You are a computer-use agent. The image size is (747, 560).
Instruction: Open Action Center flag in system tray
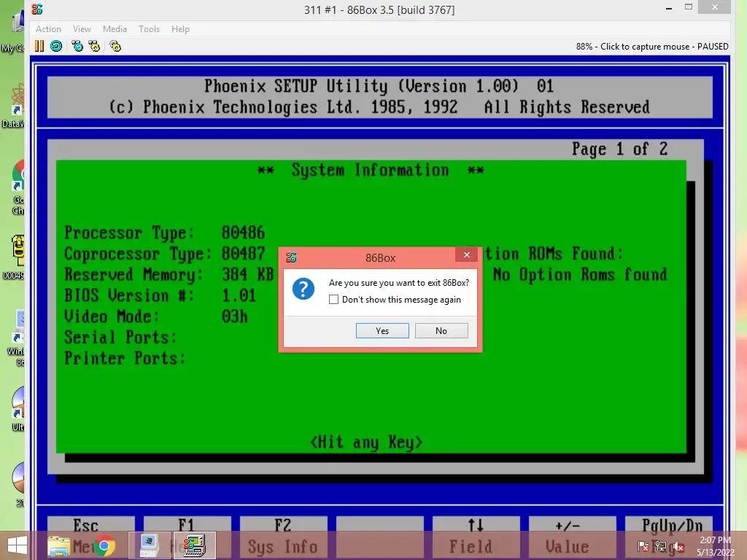point(643,546)
